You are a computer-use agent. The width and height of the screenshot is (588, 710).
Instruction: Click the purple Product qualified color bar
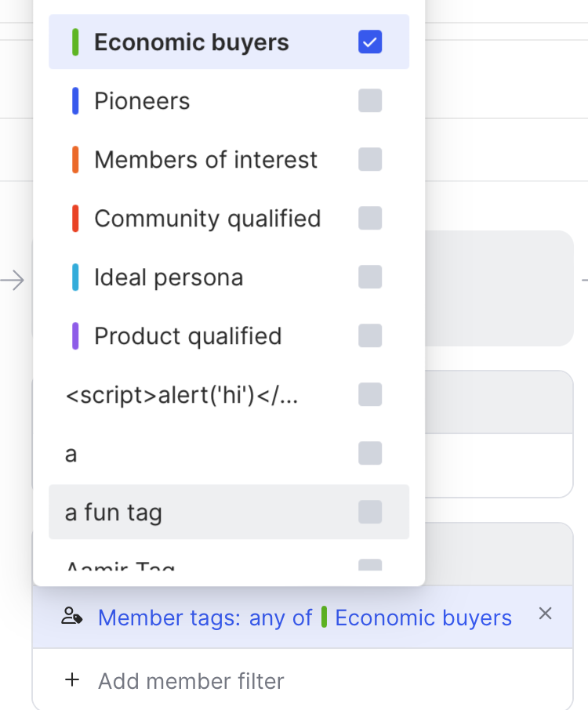pos(75,336)
